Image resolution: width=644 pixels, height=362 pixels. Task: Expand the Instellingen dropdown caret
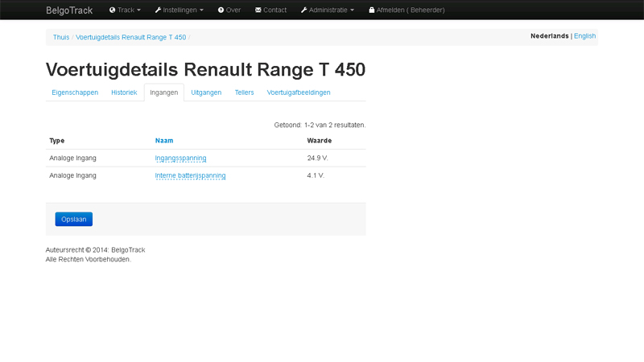tap(201, 10)
